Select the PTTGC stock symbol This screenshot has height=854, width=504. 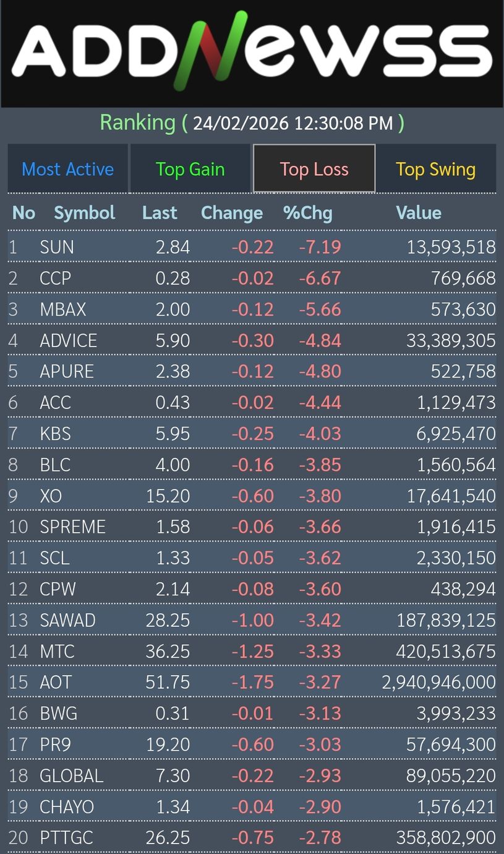(x=66, y=837)
